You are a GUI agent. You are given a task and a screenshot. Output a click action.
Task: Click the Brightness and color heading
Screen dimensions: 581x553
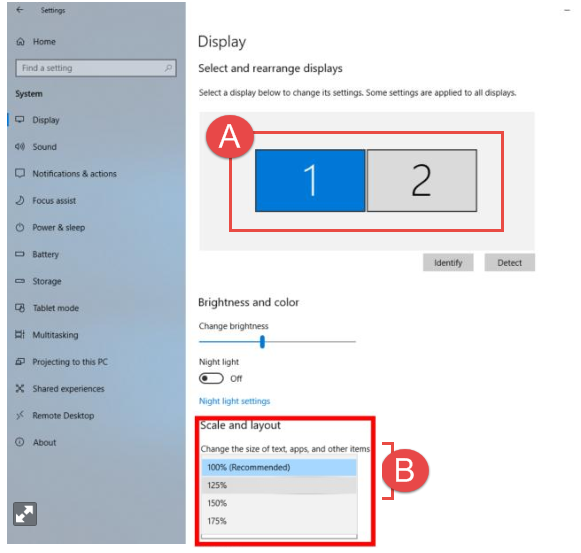point(249,302)
